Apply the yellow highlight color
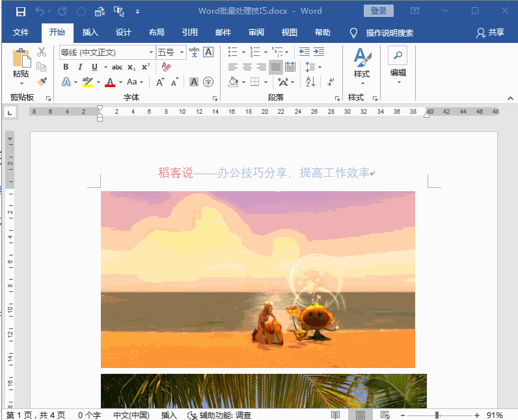The image size is (518, 420). (x=88, y=82)
